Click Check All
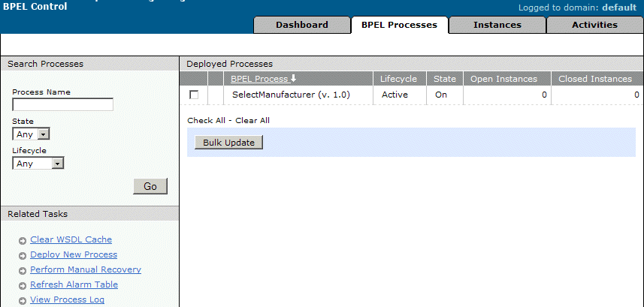Screen dimensions: 644x307 pos(206,120)
